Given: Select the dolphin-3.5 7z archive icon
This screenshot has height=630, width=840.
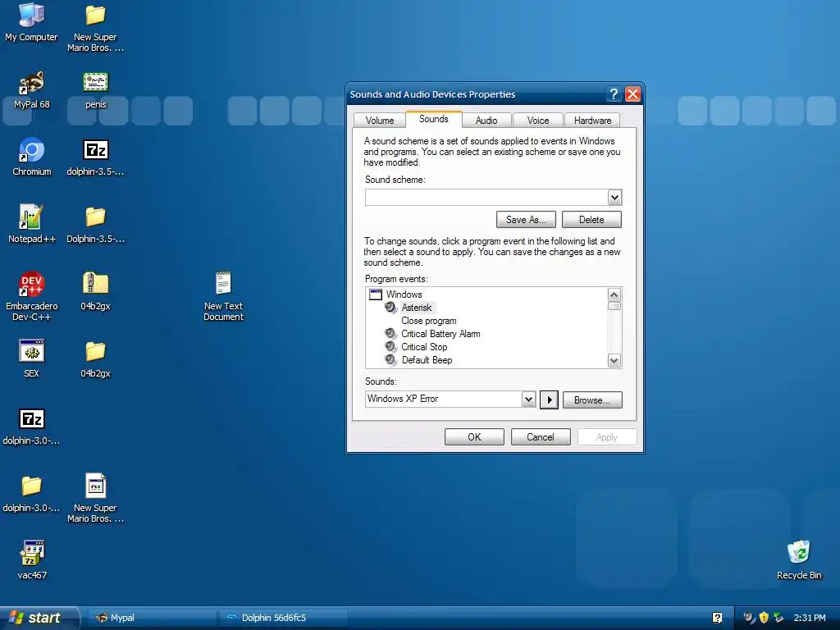Looking at the screenshot, I should coord(95,157).
